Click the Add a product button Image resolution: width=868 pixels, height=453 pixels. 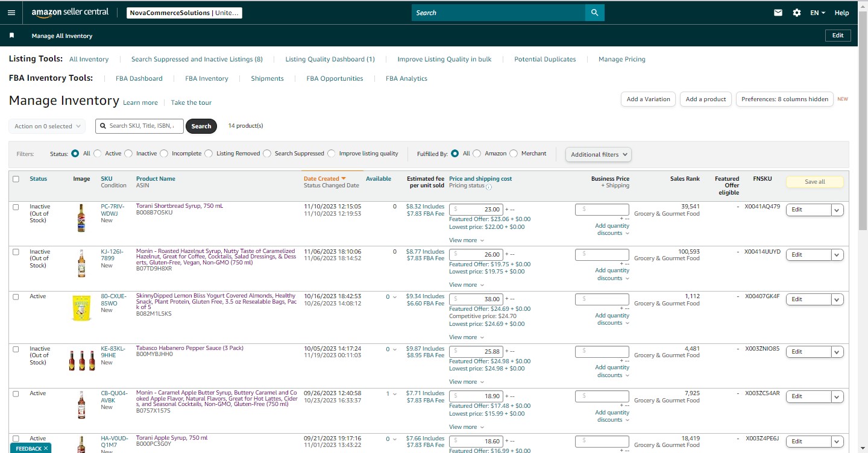pyautogui.click(x=706, y=99)
